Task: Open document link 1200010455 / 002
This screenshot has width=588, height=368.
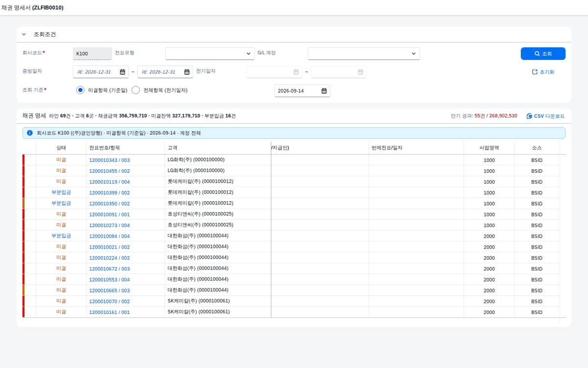Action: (x=109, y=171)
